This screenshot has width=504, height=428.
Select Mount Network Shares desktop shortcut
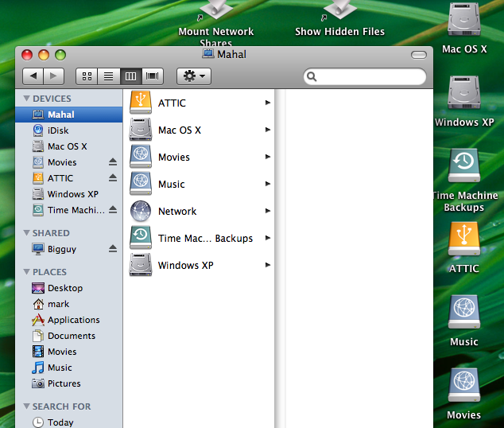click(x=216, y=23)
